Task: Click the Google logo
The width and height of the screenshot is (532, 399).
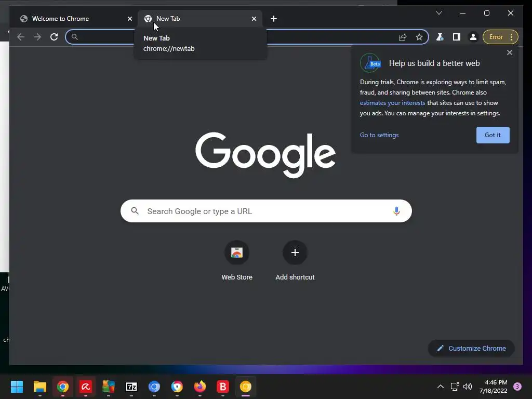Action: pyautogui.click(x=265, y=155)
